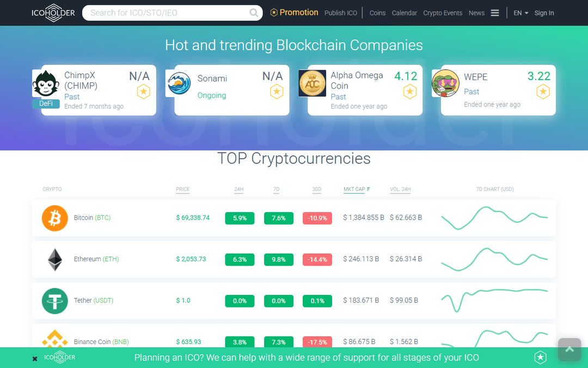588x368 pixels.
Task: Click the DeFi tag on ChimpX
Action: (46, 104)
